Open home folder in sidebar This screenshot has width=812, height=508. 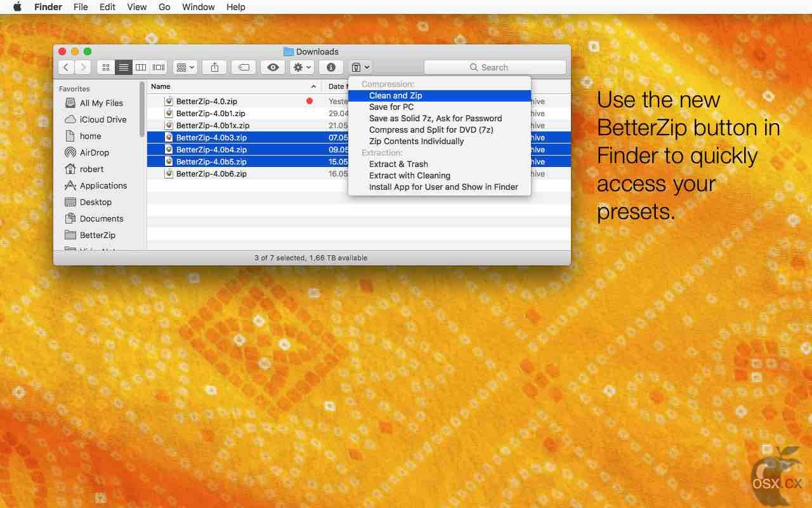[90, 136]
